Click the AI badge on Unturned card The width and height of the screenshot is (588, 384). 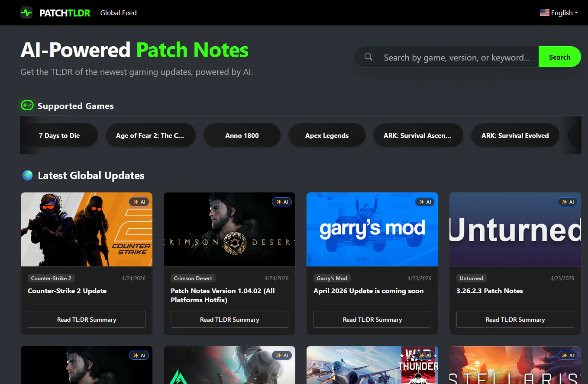(568, 202)
